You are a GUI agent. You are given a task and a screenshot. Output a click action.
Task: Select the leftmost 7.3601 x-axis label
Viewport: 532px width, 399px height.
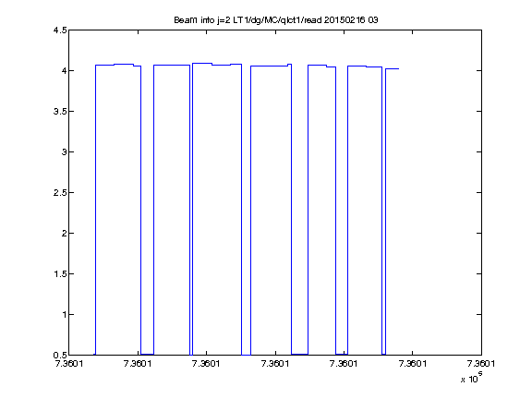click(x=69, y=364)
